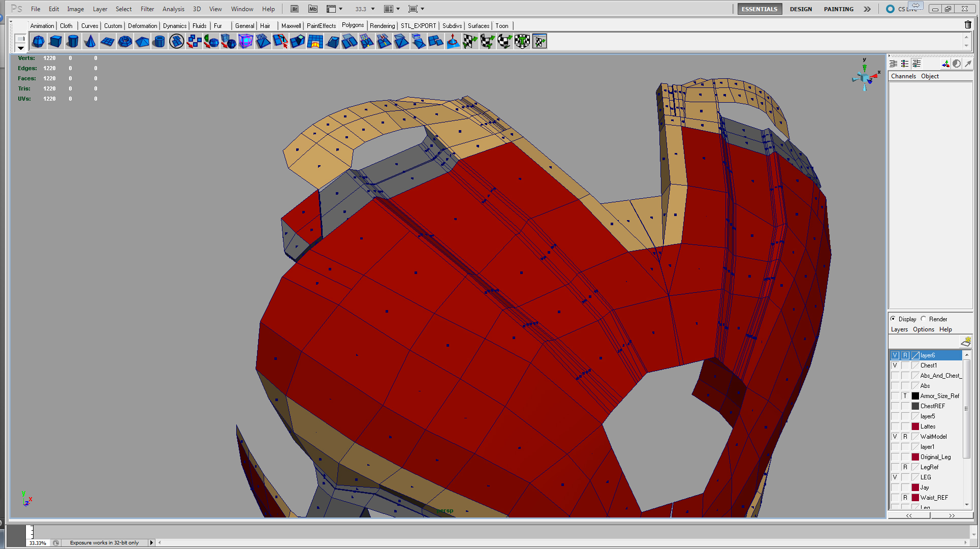Click the >> layer panel button
Viewport: 980px width, 549px height.
pyautogui.click(x=952, y=515)
